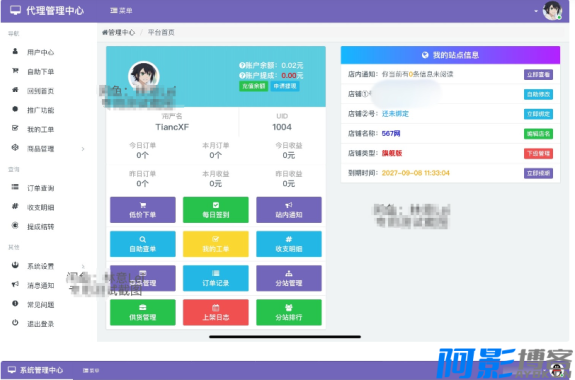Click the 申请提现 blue button
Image resolution: width=575 pixels, height=380 pixels.
click(x=285, y=86)
